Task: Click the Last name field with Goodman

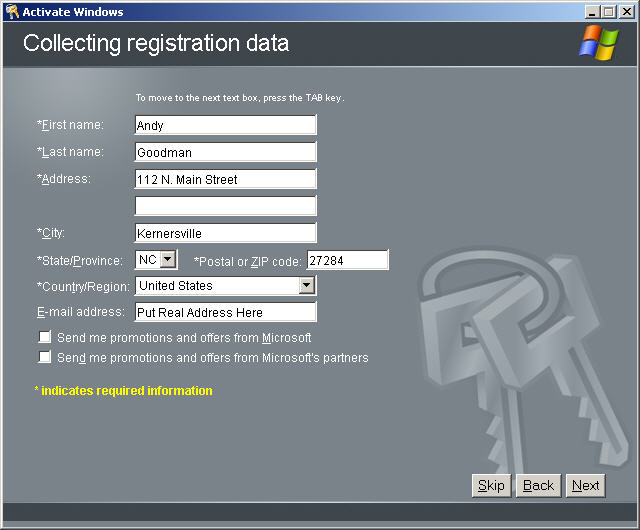Action: coord(225,152)
